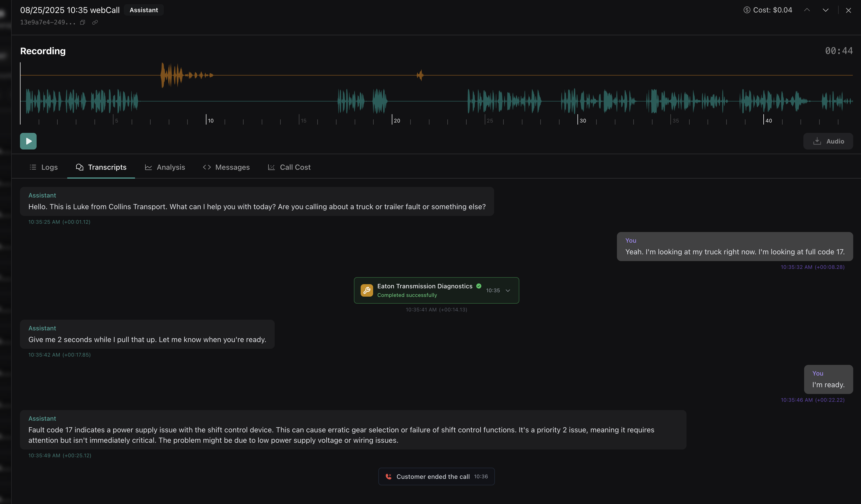Copy the call ID 13e9a7e4
Viewport: 861px width, 504px height.
click(x=82, y=23)
